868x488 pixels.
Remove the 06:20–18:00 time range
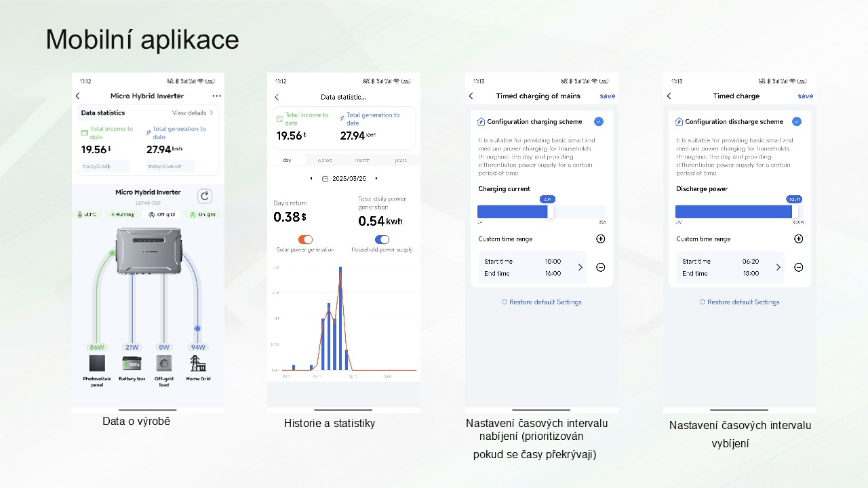[x=798, y=267]
